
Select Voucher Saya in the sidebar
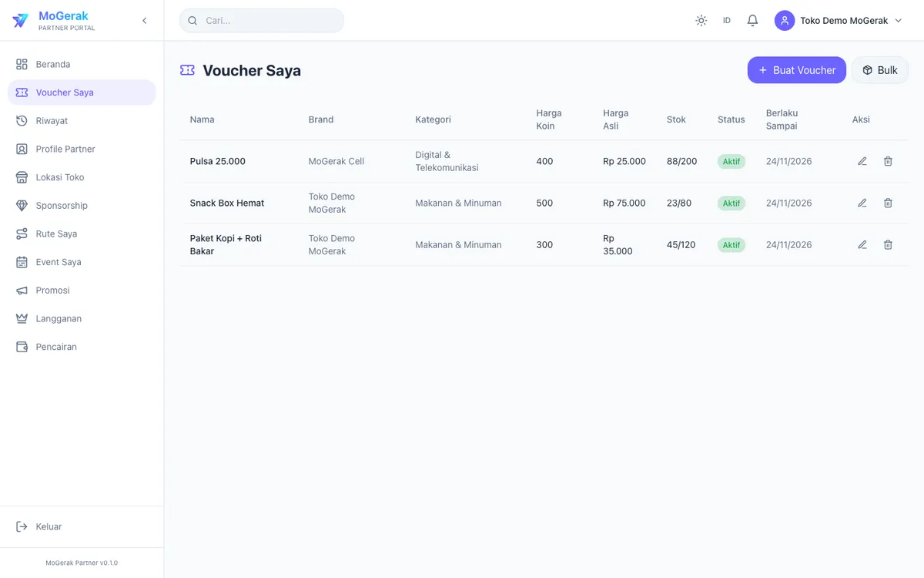point(82,92)
